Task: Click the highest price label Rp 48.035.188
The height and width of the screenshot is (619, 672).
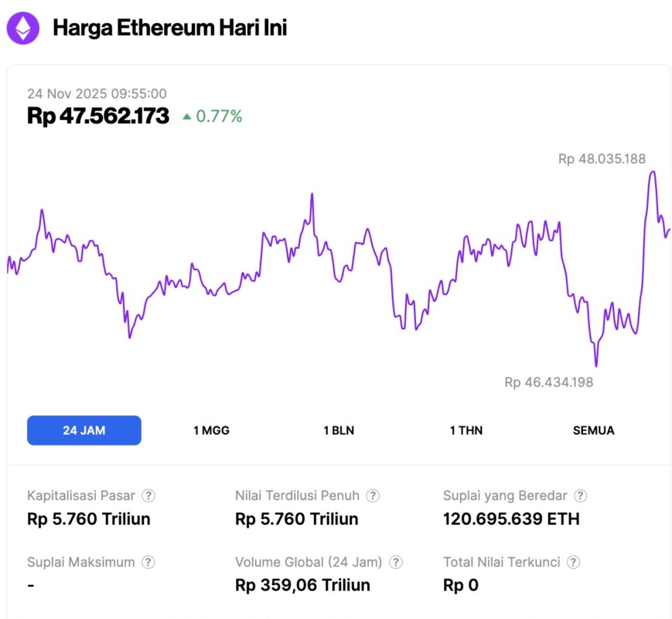Action: [x=602, y=159]
